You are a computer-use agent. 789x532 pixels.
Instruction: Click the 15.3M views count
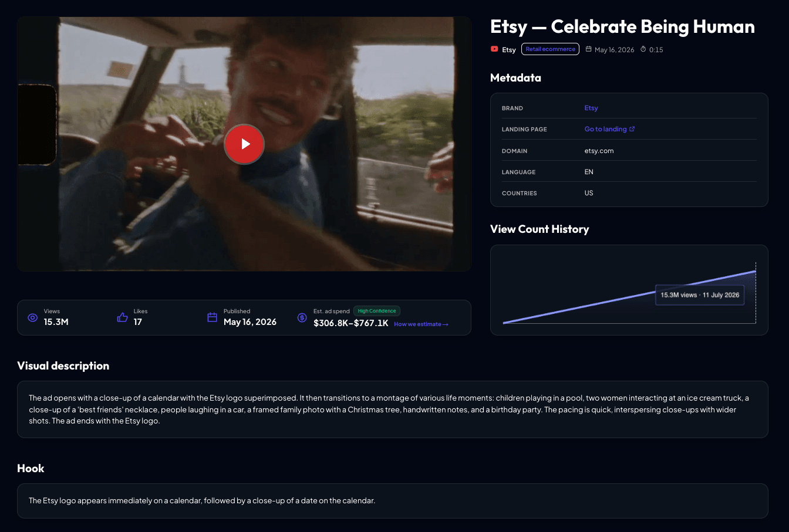tap(56, 322)
